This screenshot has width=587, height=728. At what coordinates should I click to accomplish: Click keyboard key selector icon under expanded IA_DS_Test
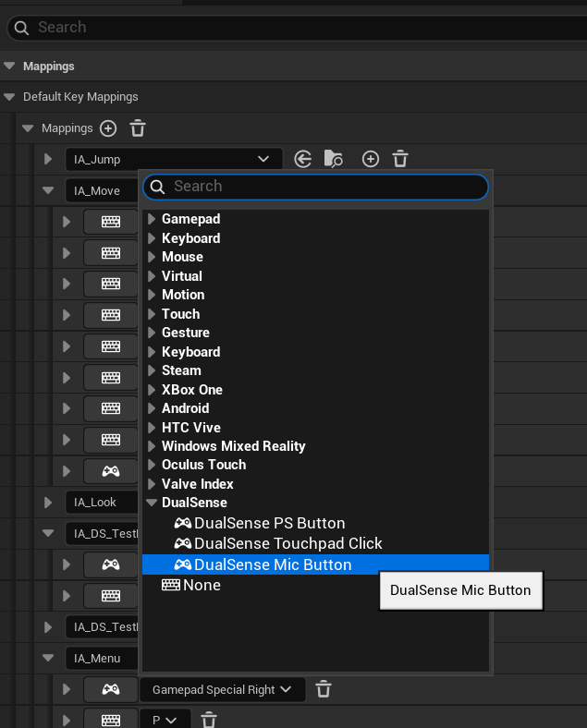pos(111,596)
